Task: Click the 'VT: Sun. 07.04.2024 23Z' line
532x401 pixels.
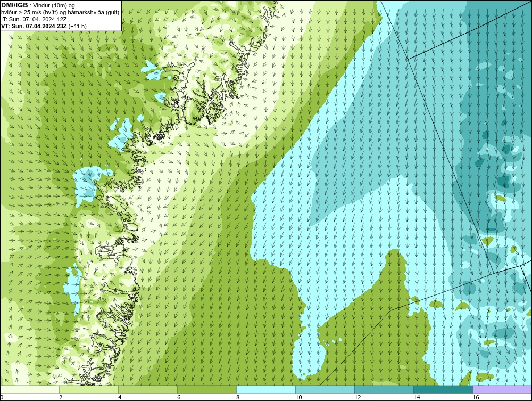Action: [34, 26]
